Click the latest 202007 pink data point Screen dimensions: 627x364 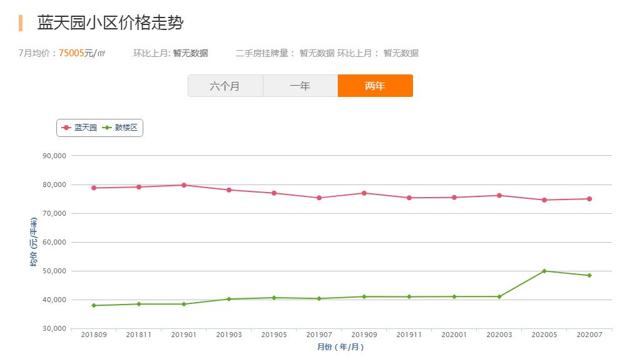pos(588,198)
